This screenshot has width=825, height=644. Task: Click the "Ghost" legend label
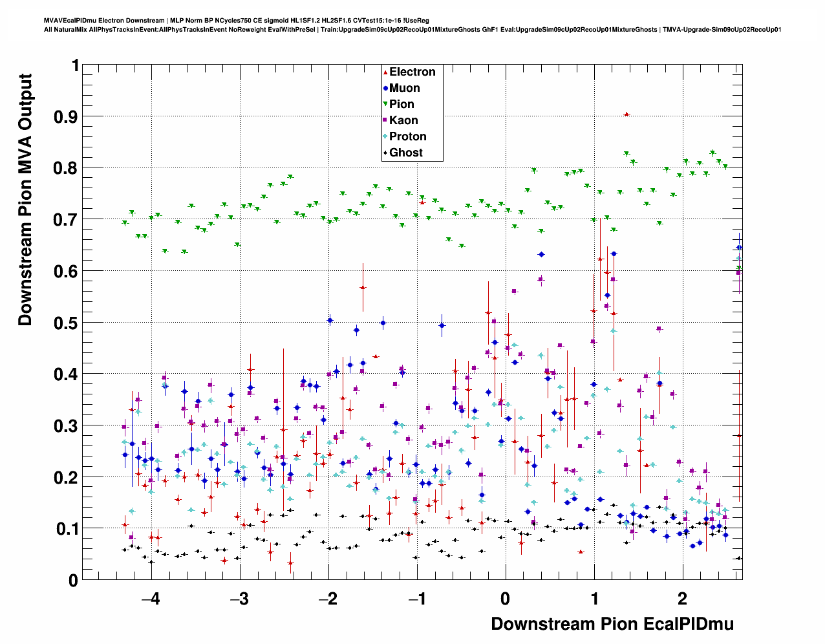pos(406,153)
